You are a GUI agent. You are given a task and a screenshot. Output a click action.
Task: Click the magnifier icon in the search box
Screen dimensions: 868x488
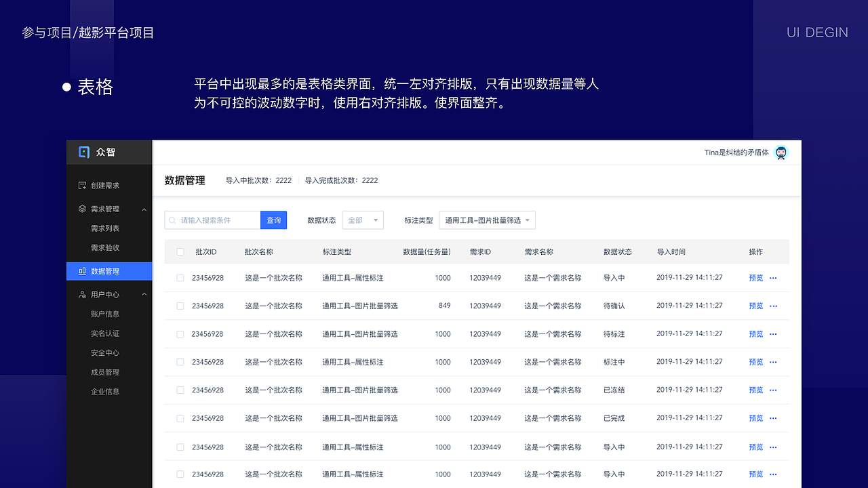pyautogui.click(x=172, y=220)
